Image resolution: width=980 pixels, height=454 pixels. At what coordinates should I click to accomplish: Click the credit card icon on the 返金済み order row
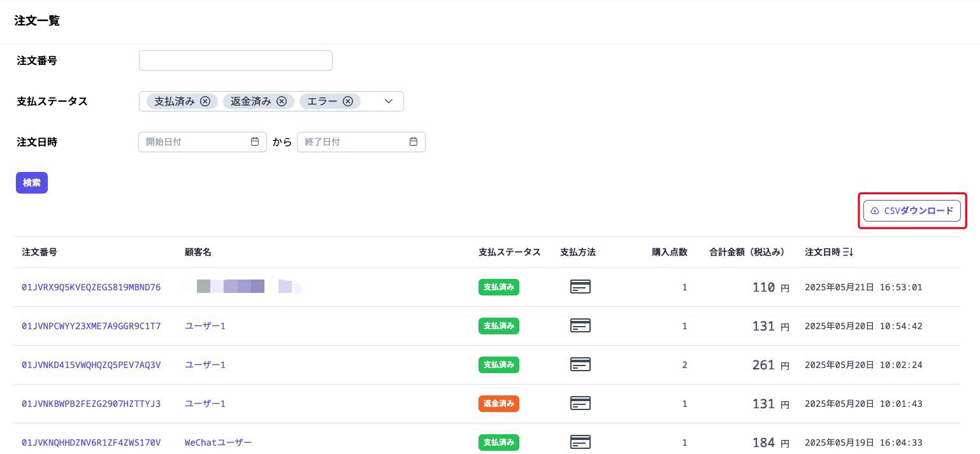pos(580,403)
